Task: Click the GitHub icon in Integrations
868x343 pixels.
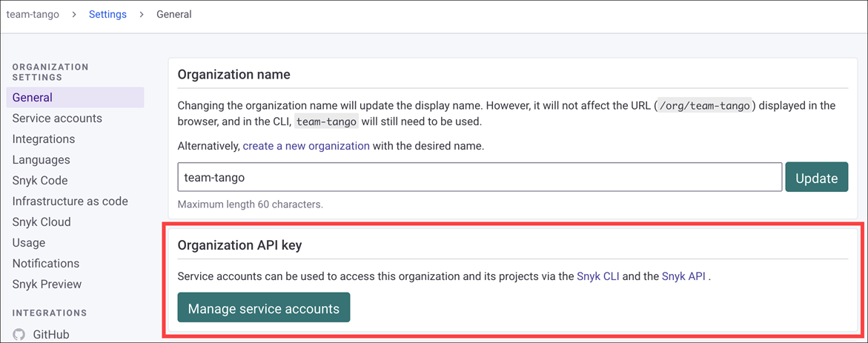Action: coord(19,335)
